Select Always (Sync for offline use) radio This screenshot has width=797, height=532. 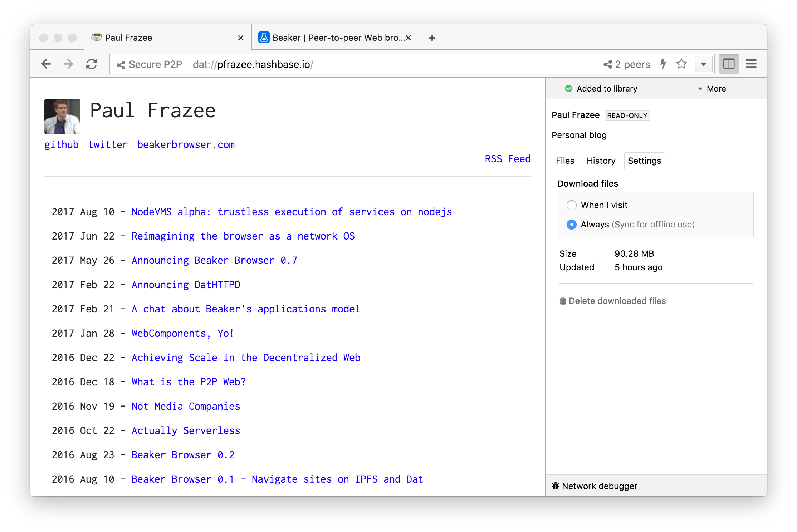pos(572,225)
